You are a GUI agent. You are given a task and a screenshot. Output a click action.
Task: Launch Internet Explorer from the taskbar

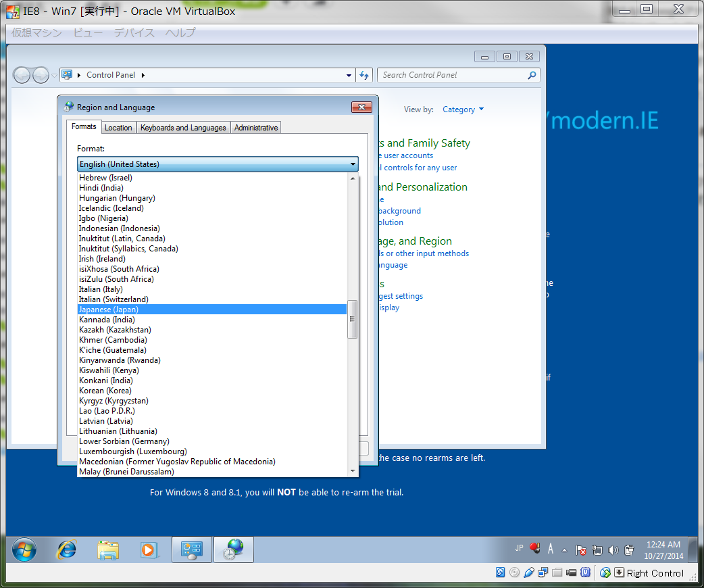coord(66,549)
